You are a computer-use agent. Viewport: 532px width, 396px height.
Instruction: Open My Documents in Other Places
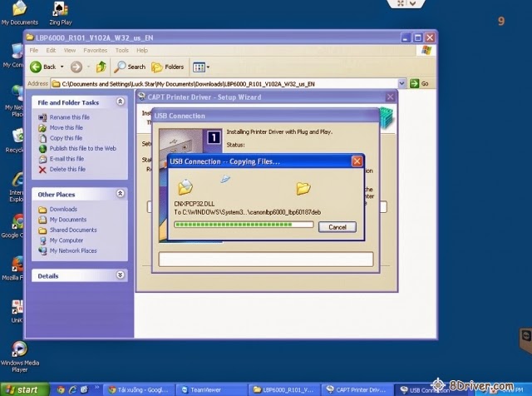[x=68, y=220]
